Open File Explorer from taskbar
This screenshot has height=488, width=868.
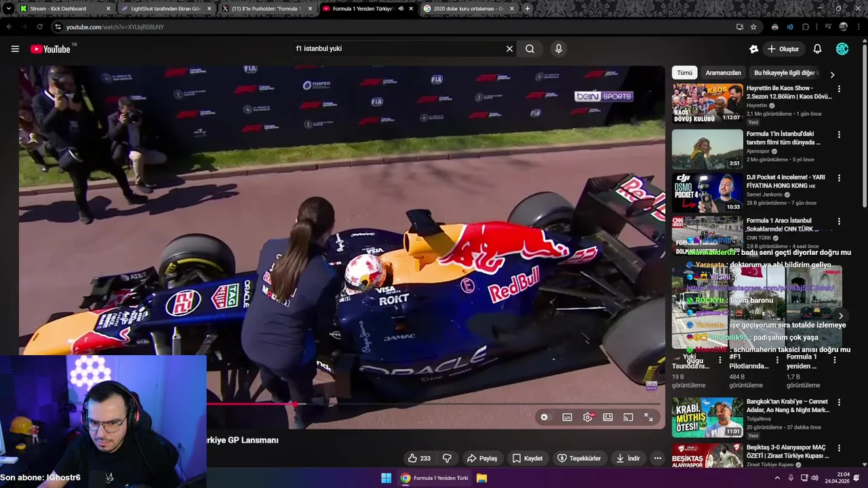(x=481, y=478)
